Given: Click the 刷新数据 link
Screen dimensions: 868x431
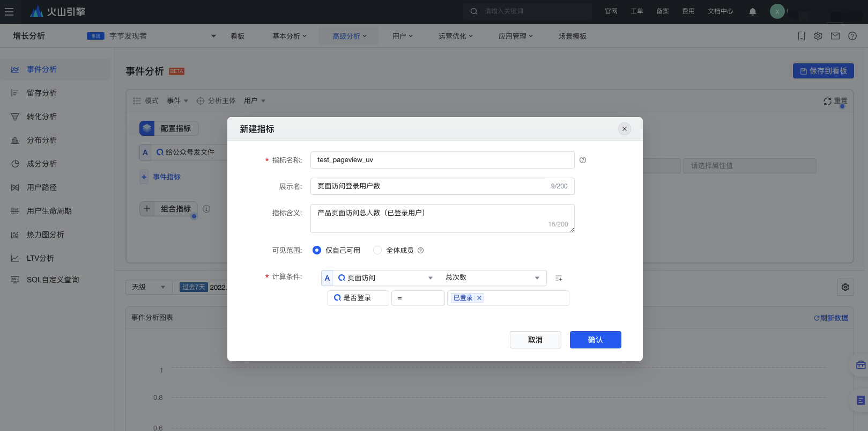Looking at the screenshot, I should [x=831, y=318].
